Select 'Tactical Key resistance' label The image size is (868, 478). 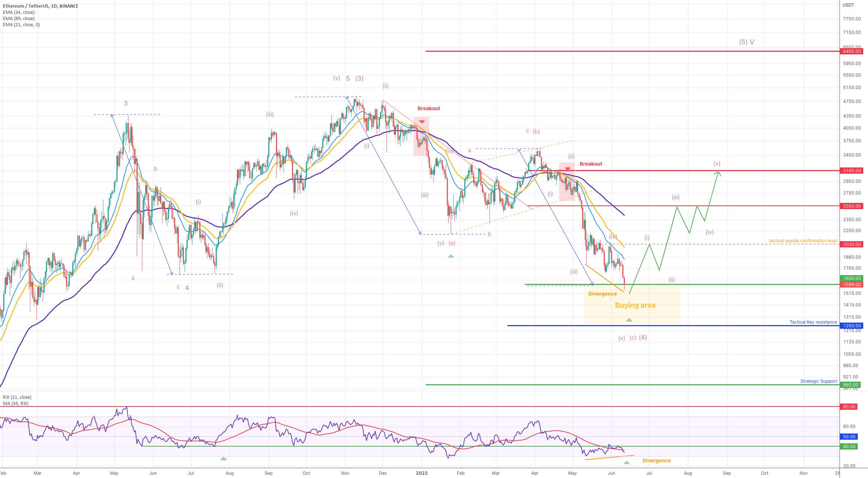click(813, 322)
